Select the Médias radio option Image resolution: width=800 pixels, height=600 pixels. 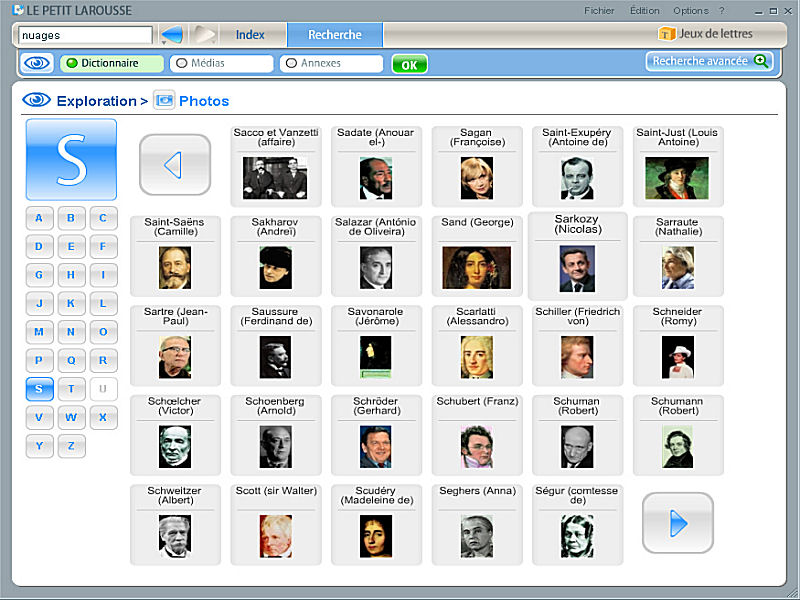[x=221, y=63]
